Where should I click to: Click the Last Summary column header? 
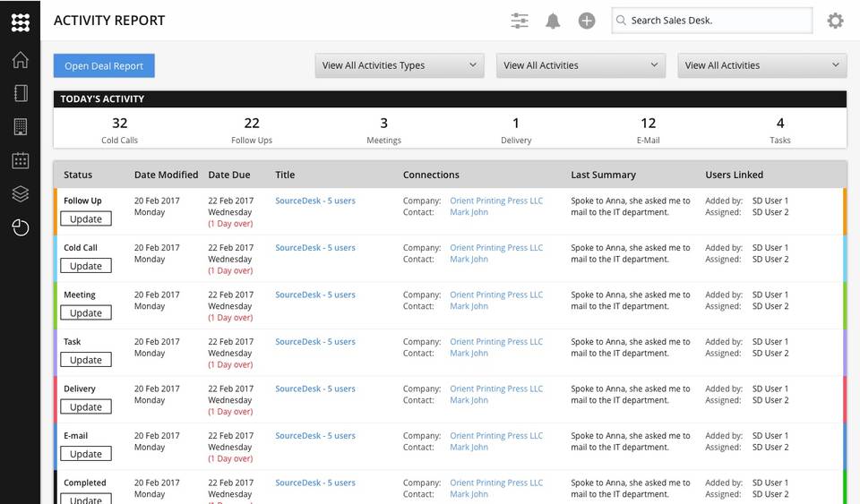tap(603, 175)
